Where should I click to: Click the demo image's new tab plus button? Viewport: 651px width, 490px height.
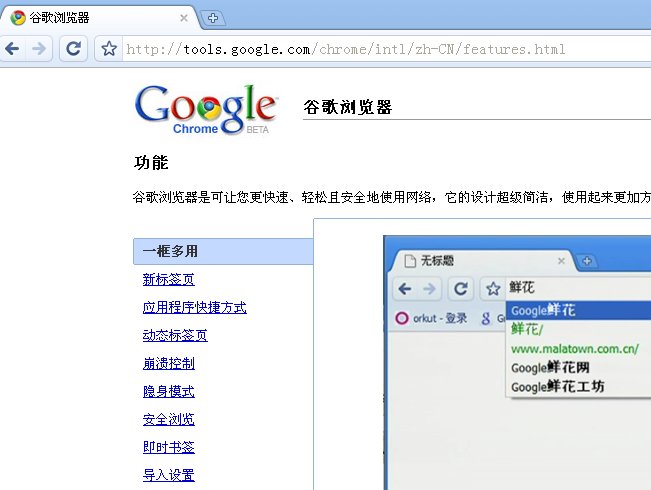[x=587, y=261]
